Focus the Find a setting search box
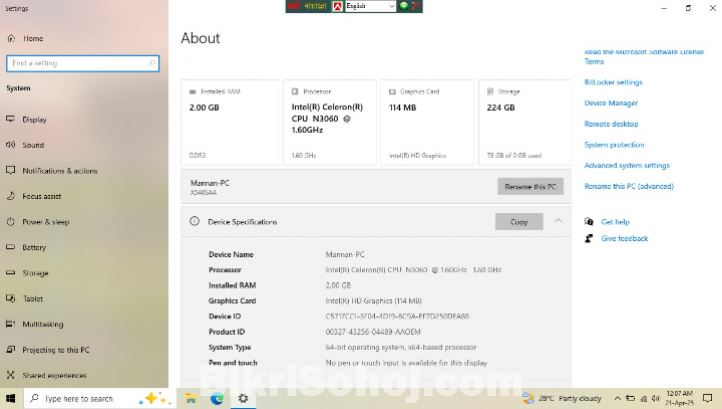This screenshot has width=722, height=409. point(83,63)
